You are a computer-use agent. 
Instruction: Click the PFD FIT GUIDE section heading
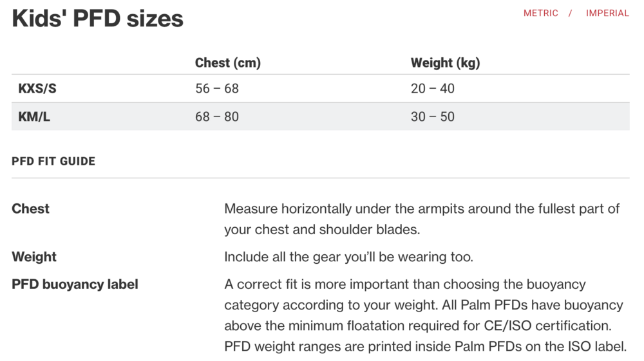point(53,162)
